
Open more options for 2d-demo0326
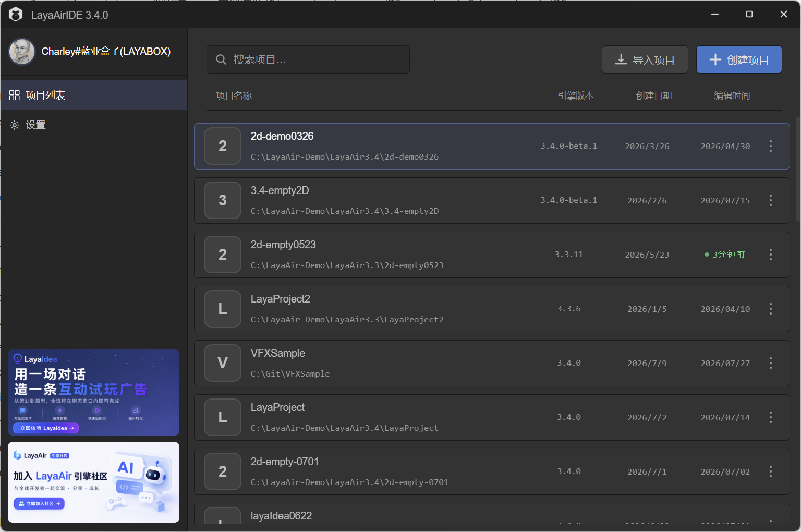point(771,146)
